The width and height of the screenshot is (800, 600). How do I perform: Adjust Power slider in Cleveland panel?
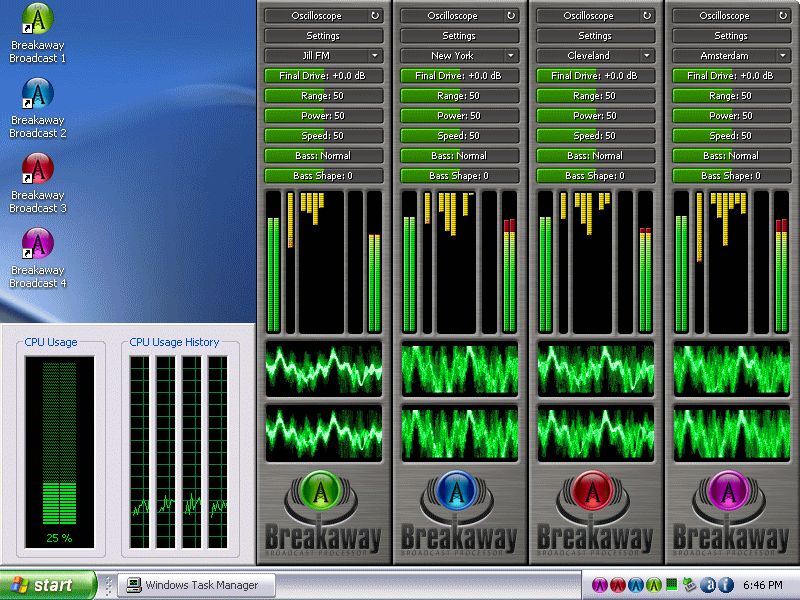point(595,115)
